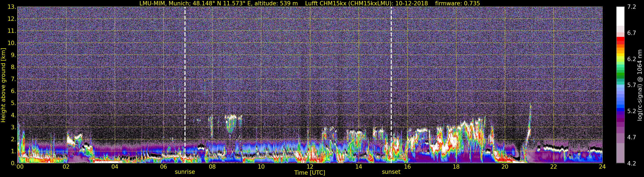644x177 pixels.
Task: Click the time axis tick label 12
Action: point(310,167)
